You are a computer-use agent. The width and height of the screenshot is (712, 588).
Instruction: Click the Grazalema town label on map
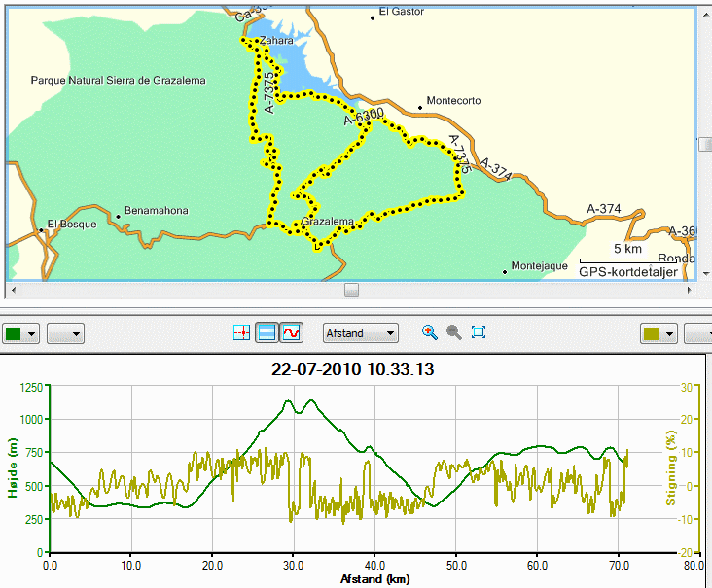328,222
